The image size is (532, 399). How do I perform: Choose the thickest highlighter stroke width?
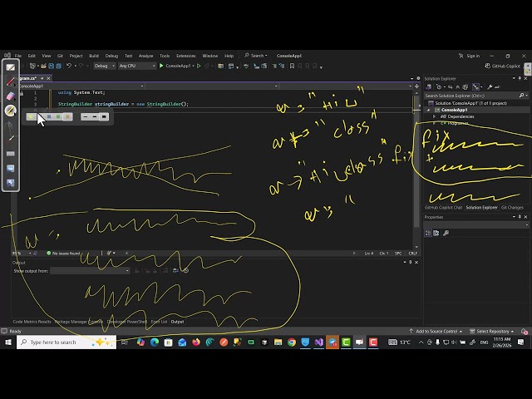pyautogui.click(x=104, y=116)
